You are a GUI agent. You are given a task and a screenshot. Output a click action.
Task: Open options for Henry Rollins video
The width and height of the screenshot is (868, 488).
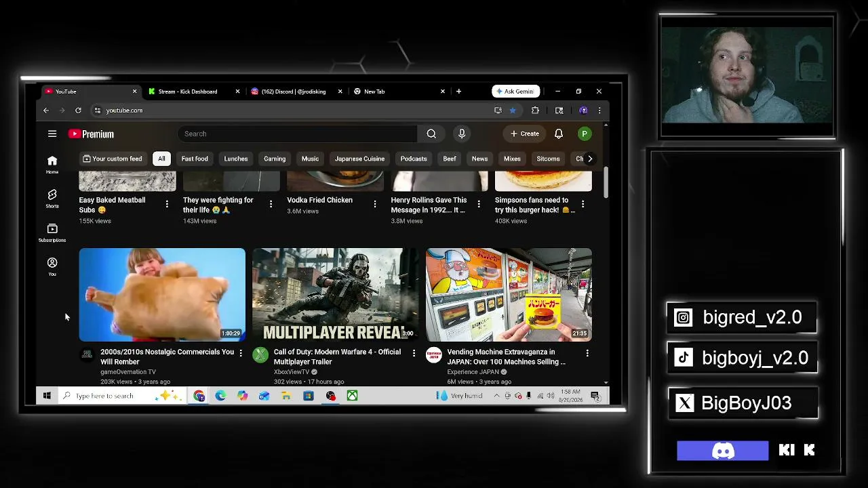point(479,204)
